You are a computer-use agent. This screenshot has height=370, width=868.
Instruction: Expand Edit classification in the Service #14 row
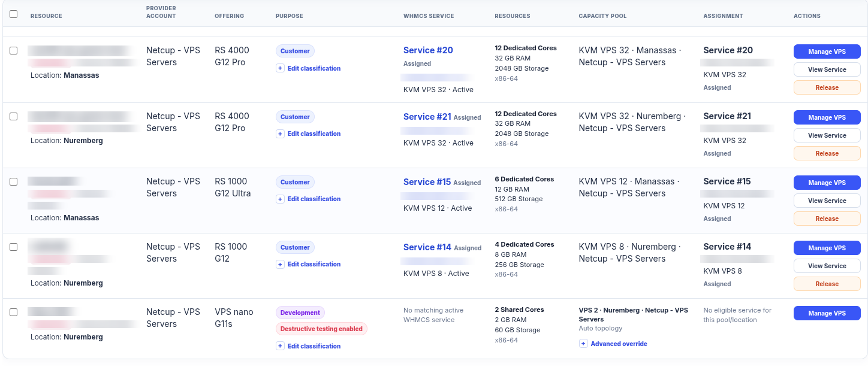pos(309,264)
